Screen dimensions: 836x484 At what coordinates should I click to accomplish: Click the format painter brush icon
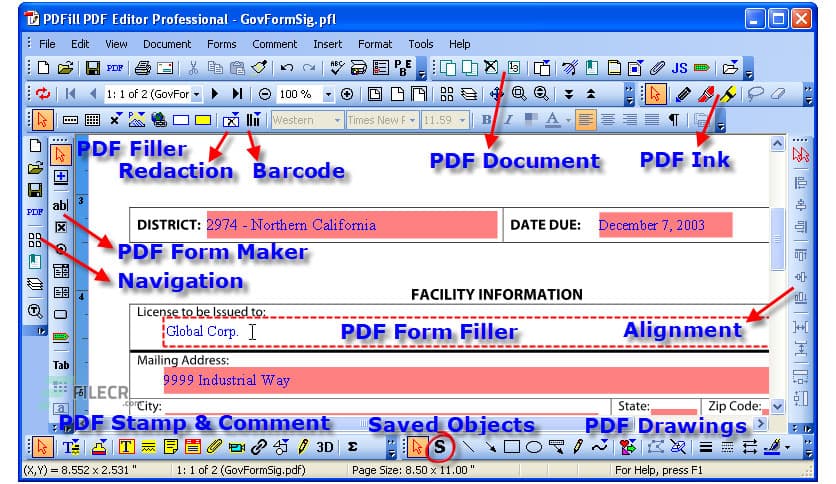tap(260, 68)
